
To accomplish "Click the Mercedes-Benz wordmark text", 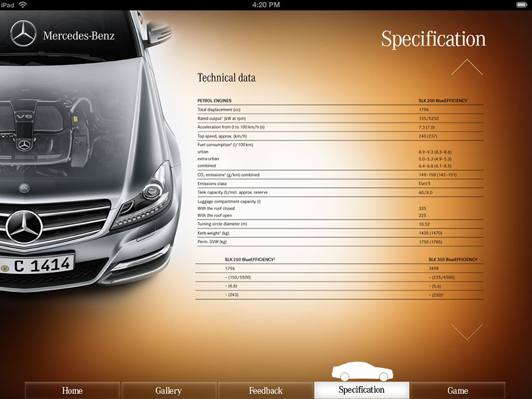I will point(79,36).
